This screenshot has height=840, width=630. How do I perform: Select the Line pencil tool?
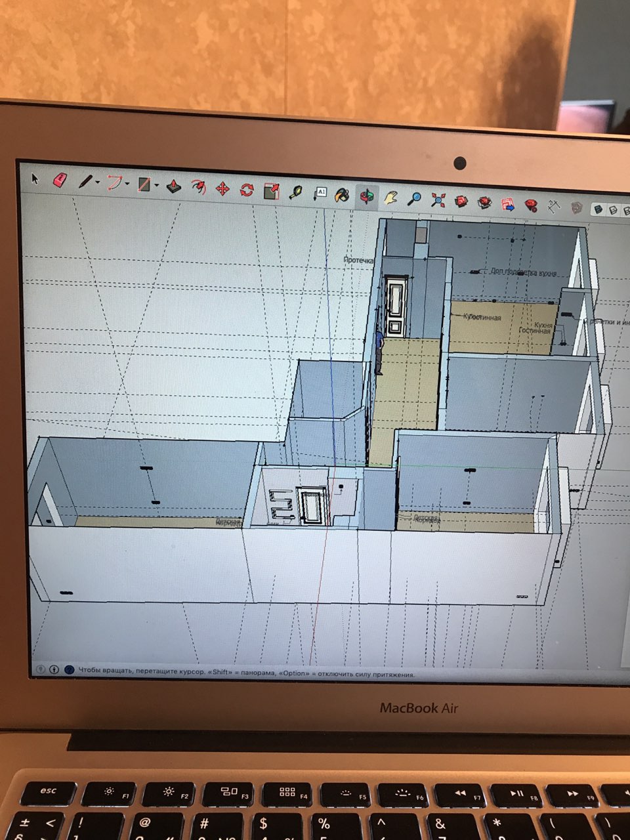85,182
